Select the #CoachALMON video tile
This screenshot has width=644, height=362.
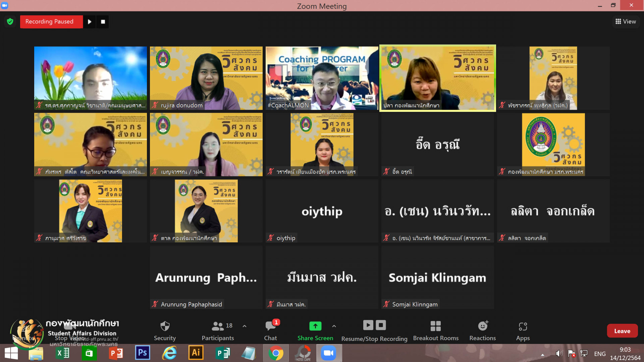coord(322,78)
